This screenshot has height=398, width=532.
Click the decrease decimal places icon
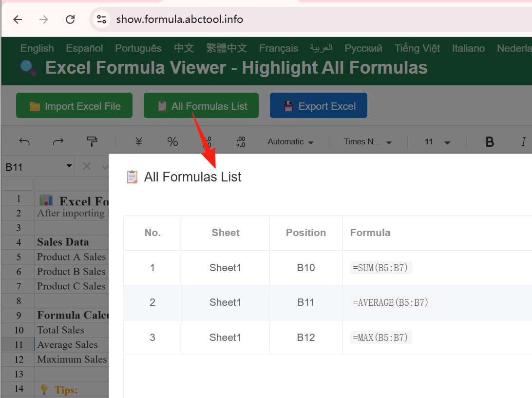(x=241, y=141)
